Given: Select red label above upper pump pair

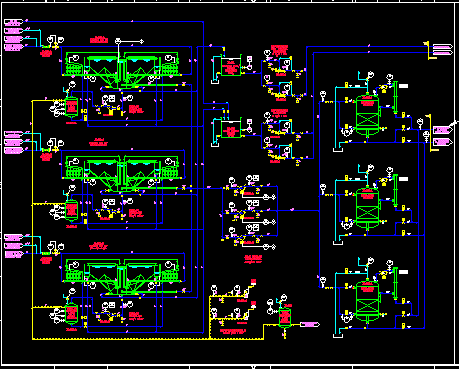Looking at the screenshot, I should point(279,50).
